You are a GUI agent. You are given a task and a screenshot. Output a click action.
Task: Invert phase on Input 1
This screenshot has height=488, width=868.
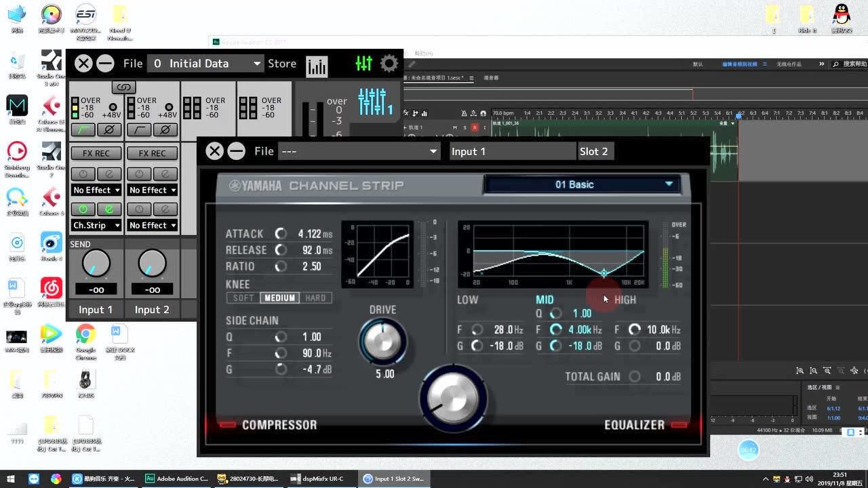pyautogui.click(x=109, y=129)
